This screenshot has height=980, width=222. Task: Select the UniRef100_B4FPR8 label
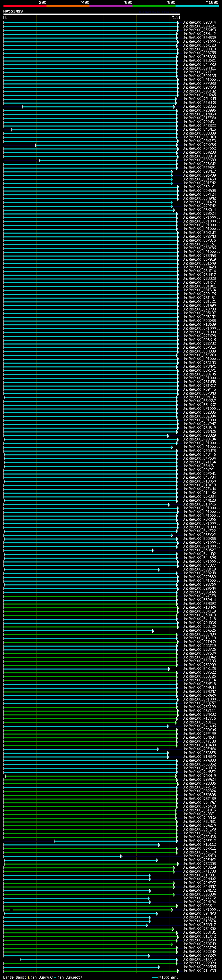(199, 64)
